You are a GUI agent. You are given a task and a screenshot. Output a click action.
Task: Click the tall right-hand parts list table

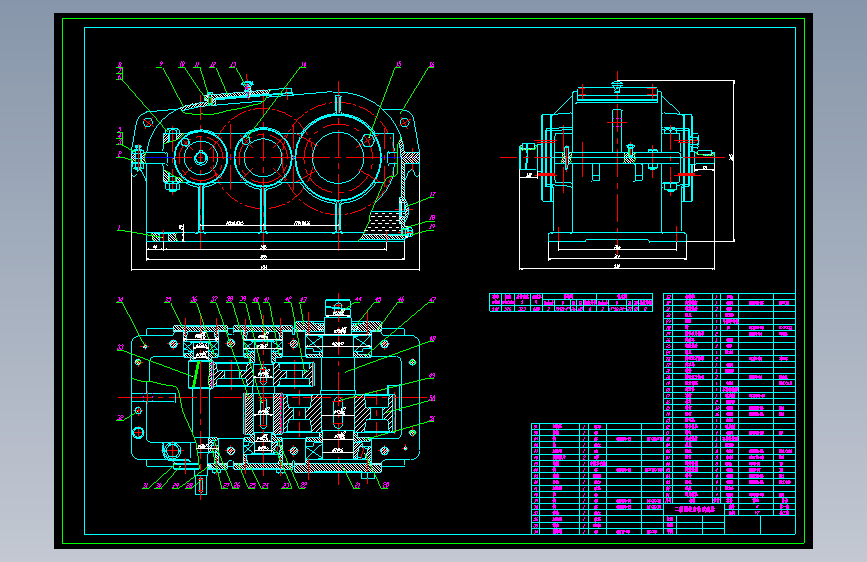pyautogui.click(x=729, y=398)
